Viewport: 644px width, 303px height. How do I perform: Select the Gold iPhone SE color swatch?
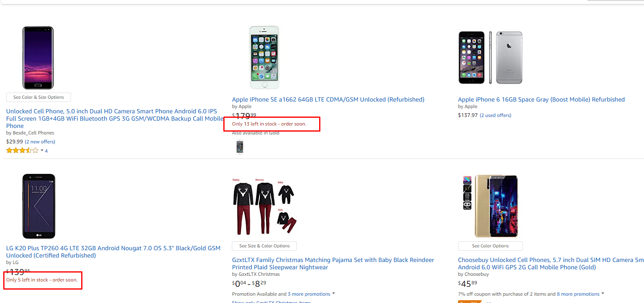point(240,147)
